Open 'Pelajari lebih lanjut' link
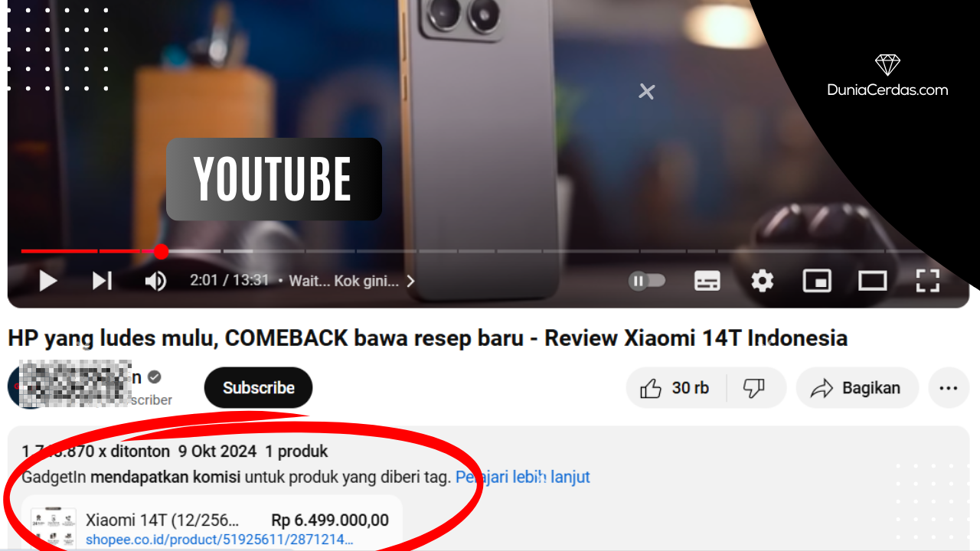The image size is (980, 551). click(523, 477)
